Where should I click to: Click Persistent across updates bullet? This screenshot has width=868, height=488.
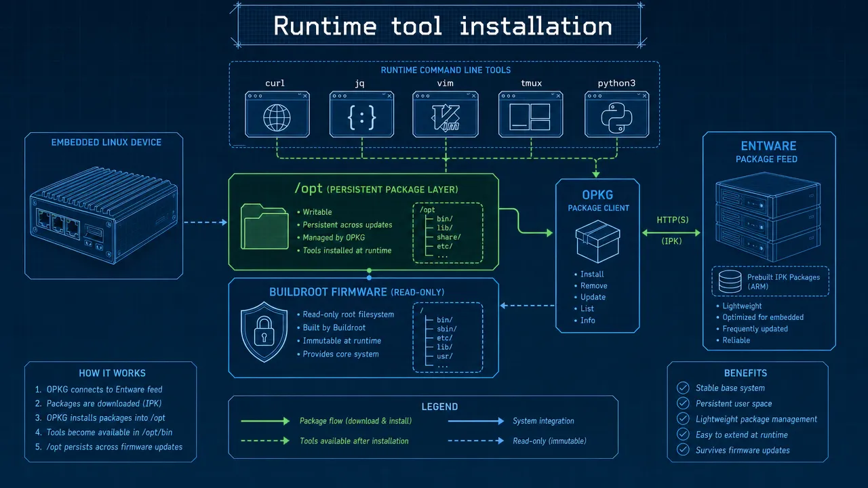[347, 225]
